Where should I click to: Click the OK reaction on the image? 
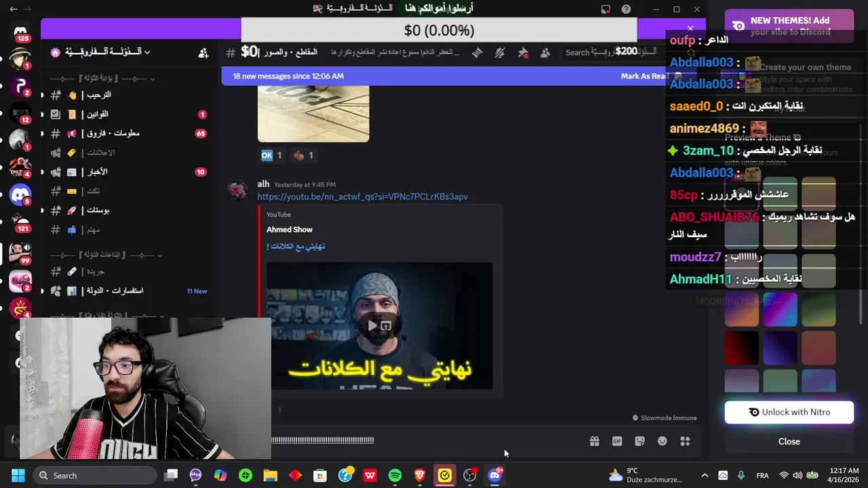[x=271, y=155]
